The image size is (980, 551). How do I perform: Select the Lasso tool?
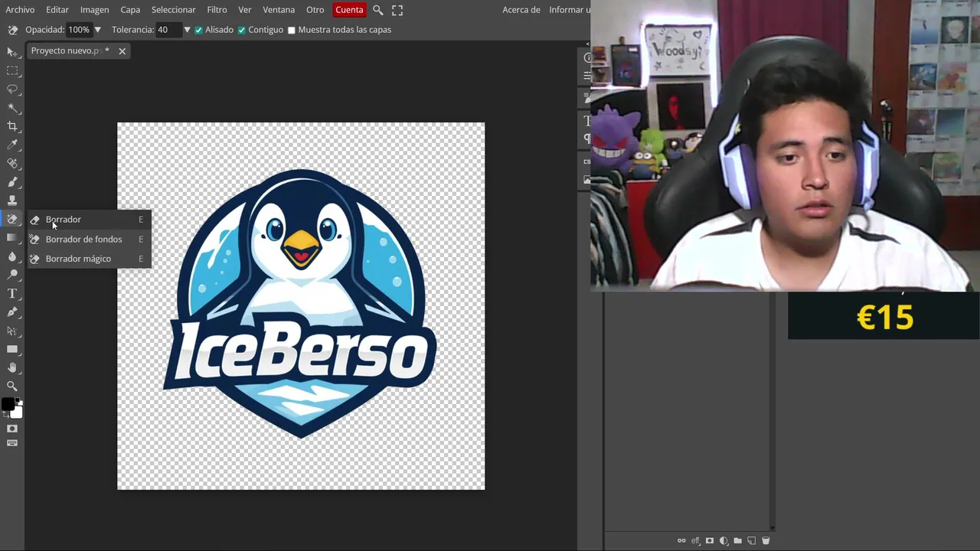pos(12,89)
